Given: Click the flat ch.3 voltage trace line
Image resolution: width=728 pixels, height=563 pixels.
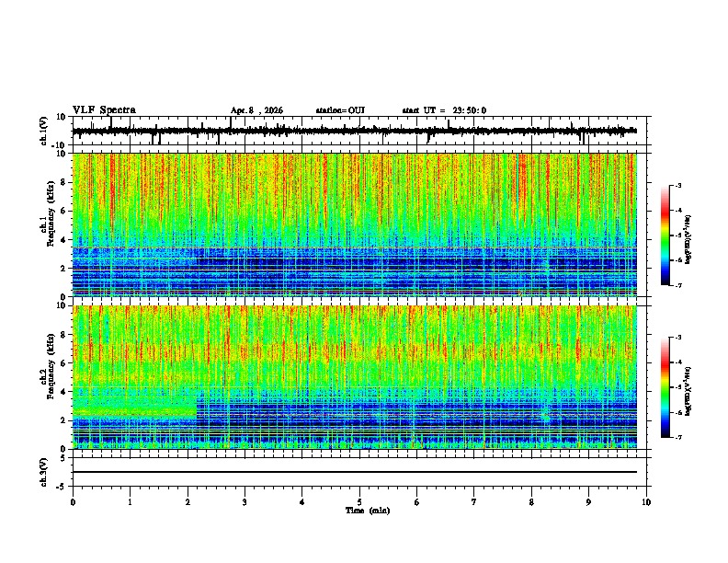Looking at the screenshot, I should pos(355,472).
